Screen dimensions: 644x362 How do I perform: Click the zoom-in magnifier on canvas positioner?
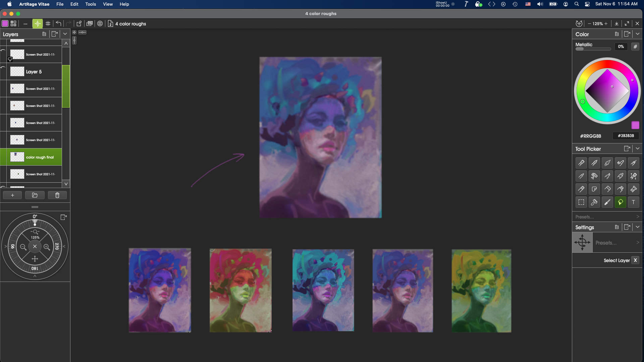pos(47,247)
